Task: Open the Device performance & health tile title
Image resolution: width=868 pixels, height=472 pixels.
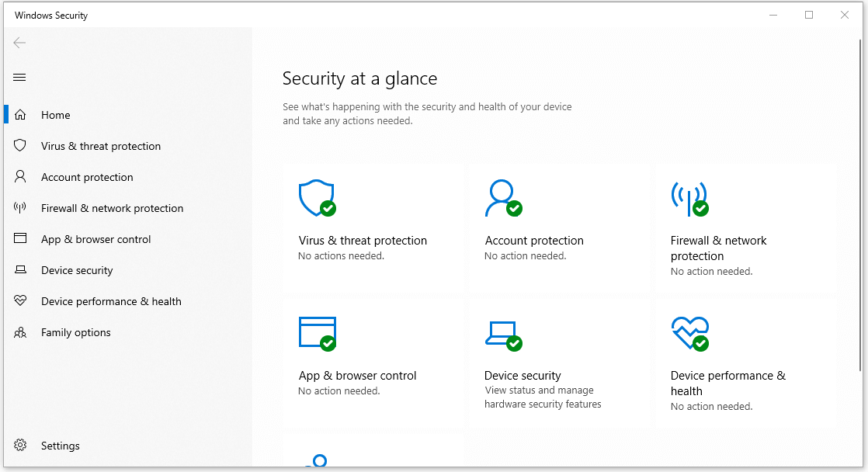Action: pos(728,383)
